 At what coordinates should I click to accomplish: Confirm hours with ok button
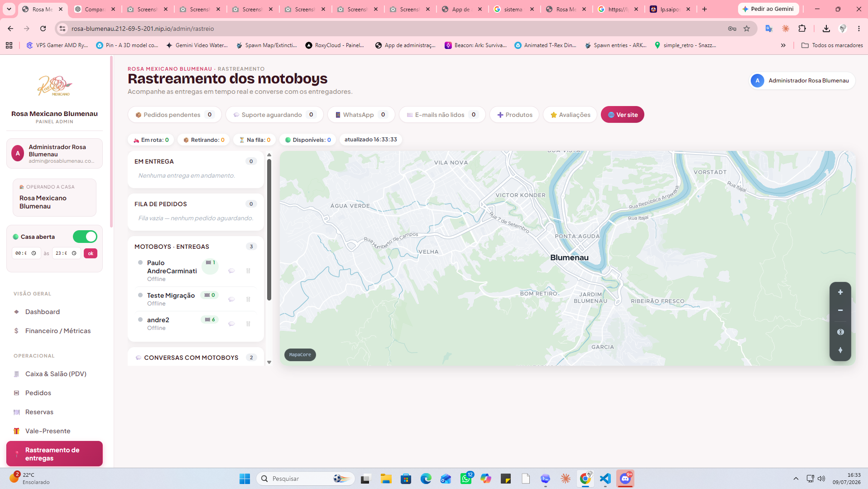(91, 253)
